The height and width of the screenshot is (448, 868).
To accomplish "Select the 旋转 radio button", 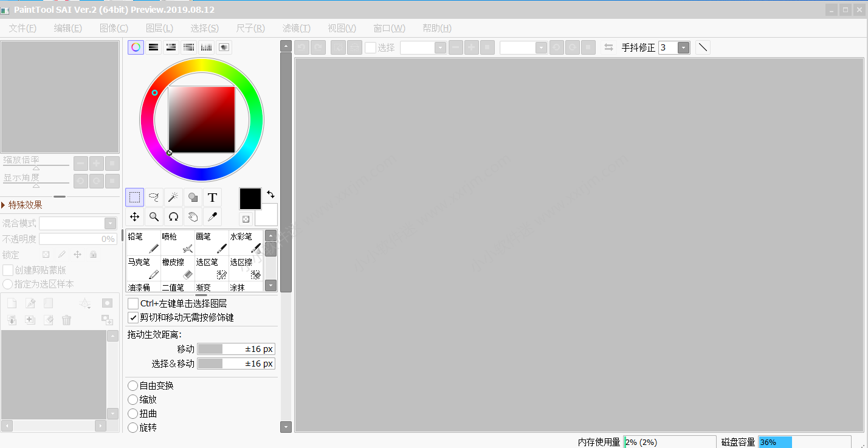I will pos(133,427).
